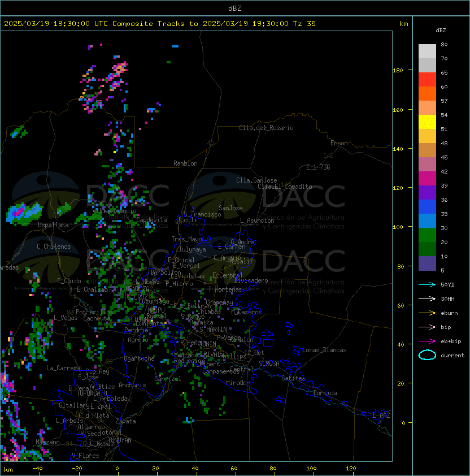Click the Encon place label

click(x=339, y=143)
